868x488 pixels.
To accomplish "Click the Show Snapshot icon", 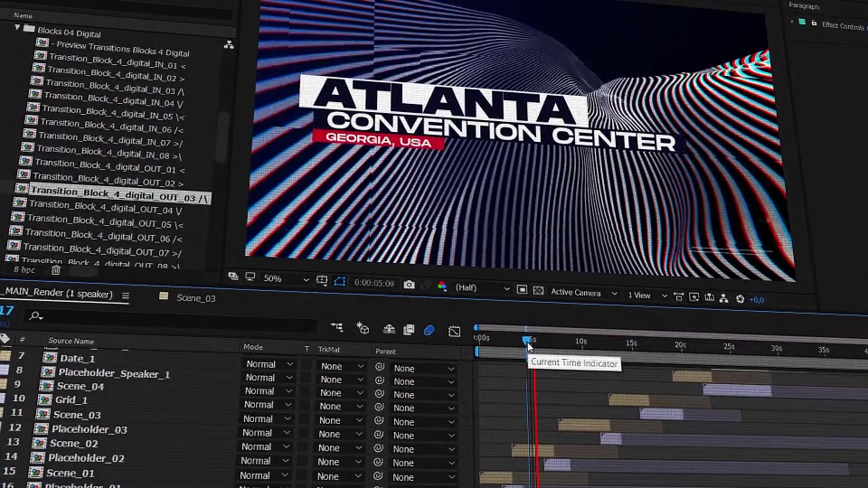I will 425,285.
